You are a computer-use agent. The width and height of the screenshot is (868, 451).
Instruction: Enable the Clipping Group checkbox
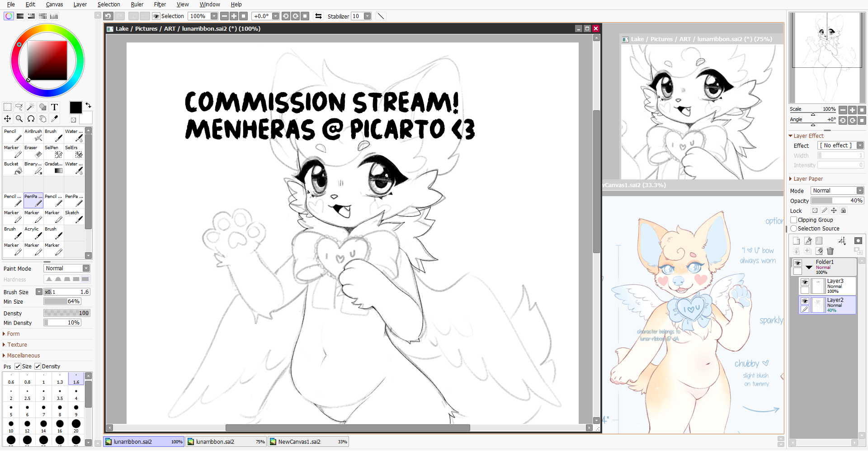[x=793, y=220]
